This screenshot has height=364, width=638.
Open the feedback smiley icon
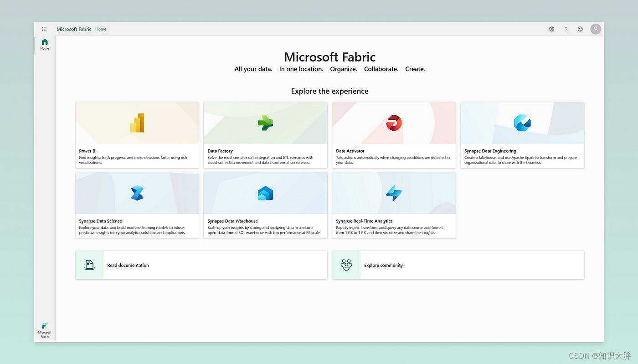[580, 29]
